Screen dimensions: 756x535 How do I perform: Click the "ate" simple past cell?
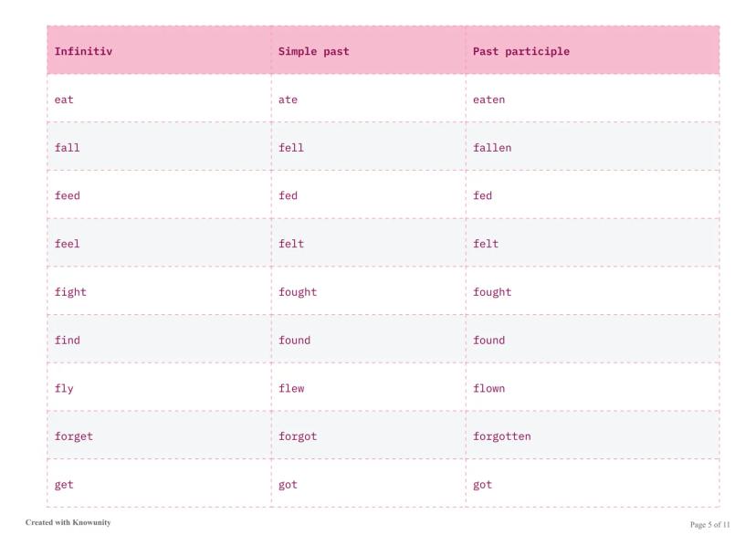[x=288, y=100]
